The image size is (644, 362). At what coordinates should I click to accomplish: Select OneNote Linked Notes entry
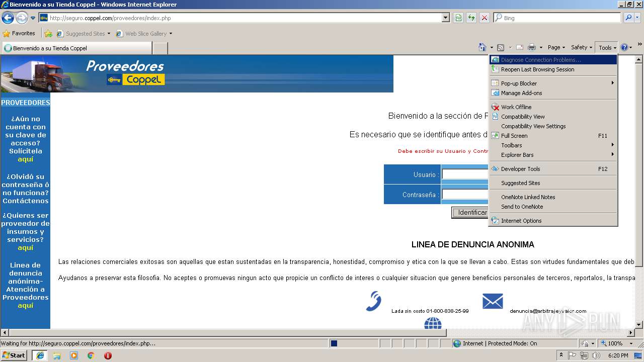tap(553, 197)
